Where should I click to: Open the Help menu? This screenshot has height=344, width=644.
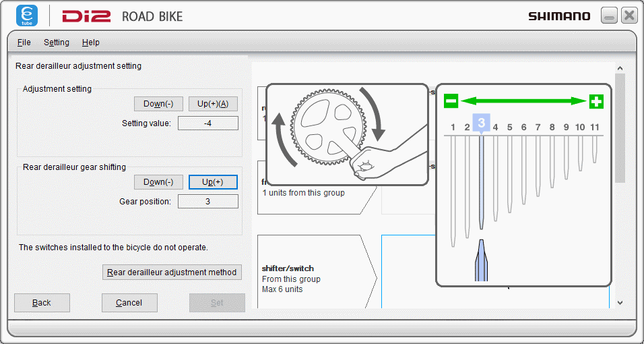click(x=91, y=42)
